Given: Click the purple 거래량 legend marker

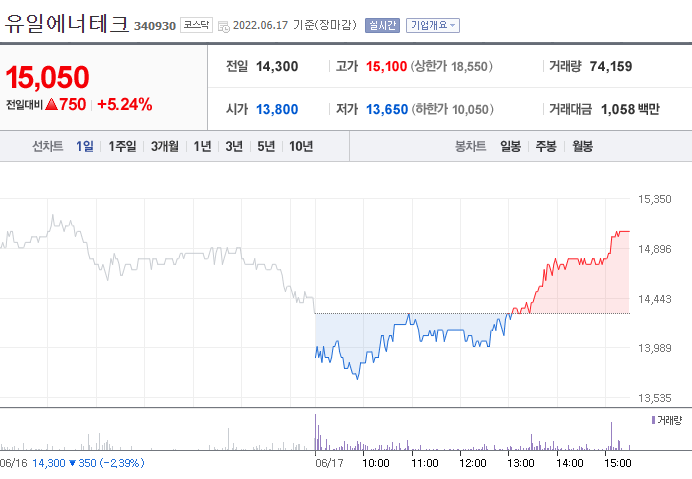Looking at the screenshot, I should click(653, 420).
